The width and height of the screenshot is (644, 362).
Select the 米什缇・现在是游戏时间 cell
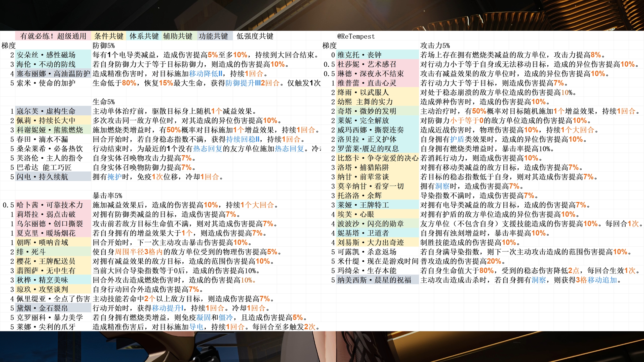pyautogui.click(x=377, y=261)
